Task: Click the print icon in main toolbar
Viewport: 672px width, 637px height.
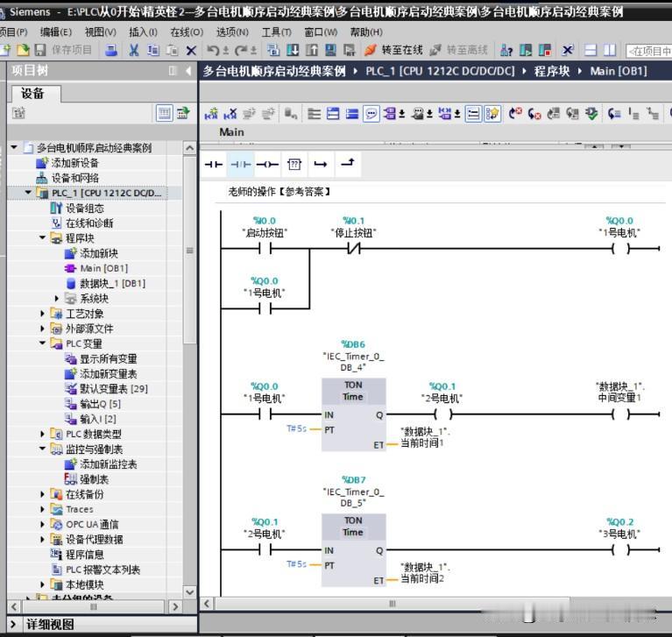Action: pos(111,51)
